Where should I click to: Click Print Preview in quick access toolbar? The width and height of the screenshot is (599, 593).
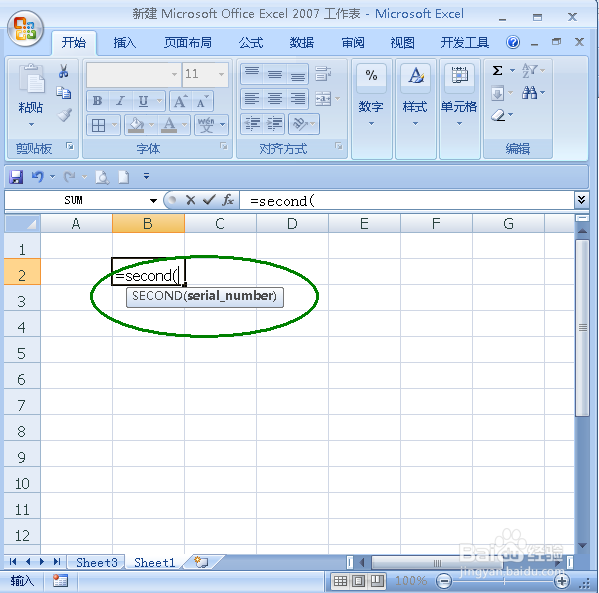click(102, 177)
